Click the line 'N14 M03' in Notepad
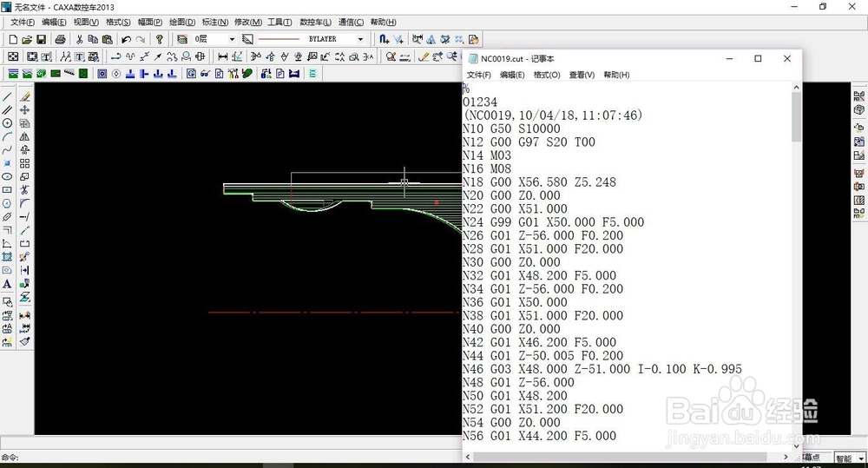This screenshot has height=468, width=868. [x=487, y=155]
